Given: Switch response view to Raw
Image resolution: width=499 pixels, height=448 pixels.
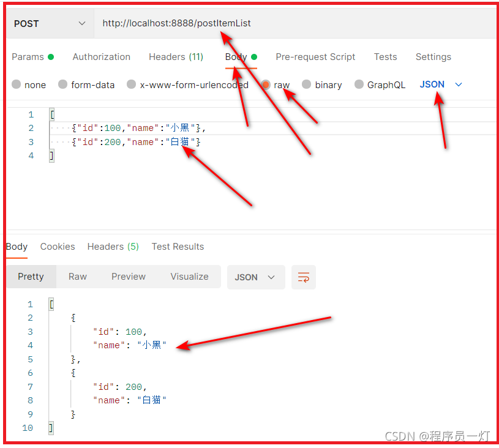Looking at the screenshot, I should pos(77,277).
